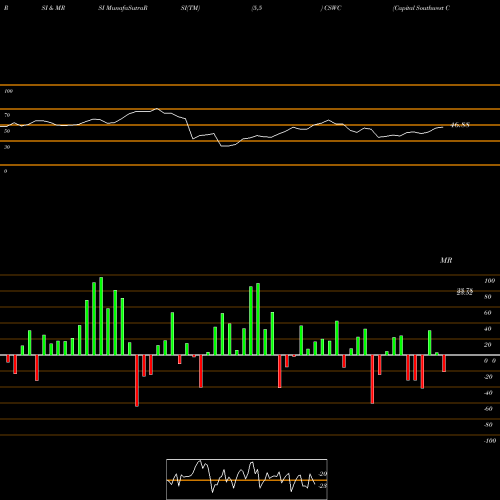Screen dimensions: 500x500
Task: Click the -100 label on MR axis
Action: 489,441
